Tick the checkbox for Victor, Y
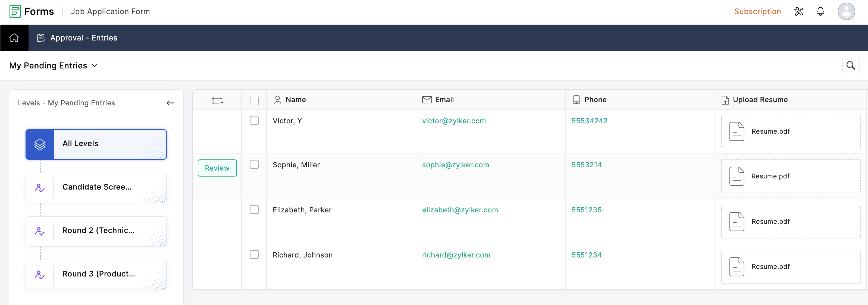Screen dimensions: 868x305 pyautogui.click(x=254, y=121)
